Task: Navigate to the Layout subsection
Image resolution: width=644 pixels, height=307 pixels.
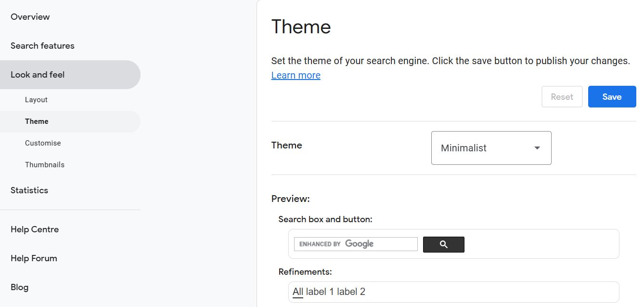Action: click(36, 100)
